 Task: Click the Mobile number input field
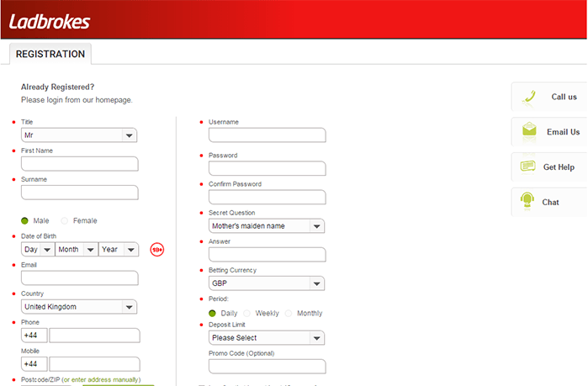94,364
